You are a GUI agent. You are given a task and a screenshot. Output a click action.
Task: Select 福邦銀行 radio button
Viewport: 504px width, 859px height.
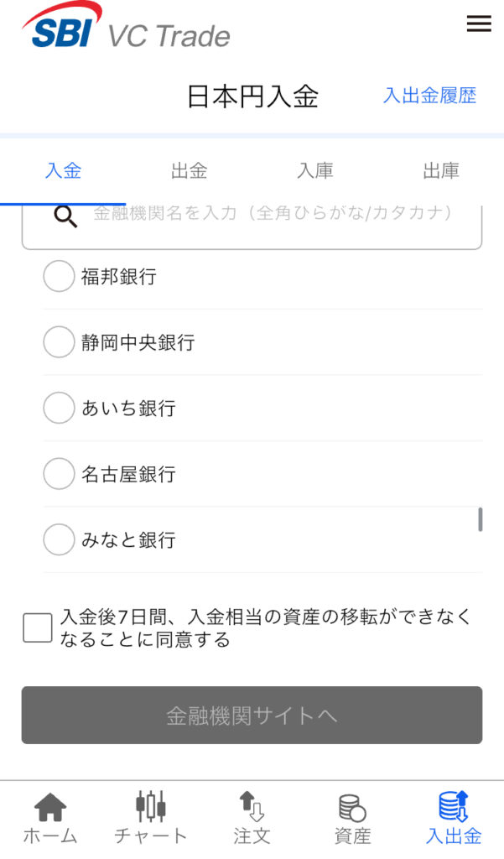coord(59,276)
